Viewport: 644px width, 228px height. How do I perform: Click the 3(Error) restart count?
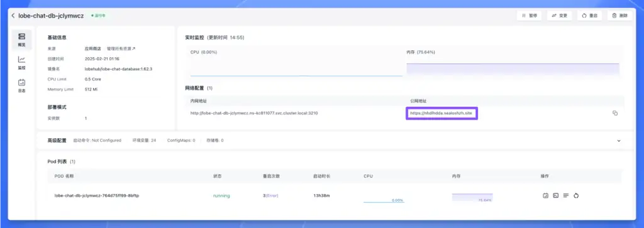270,195
